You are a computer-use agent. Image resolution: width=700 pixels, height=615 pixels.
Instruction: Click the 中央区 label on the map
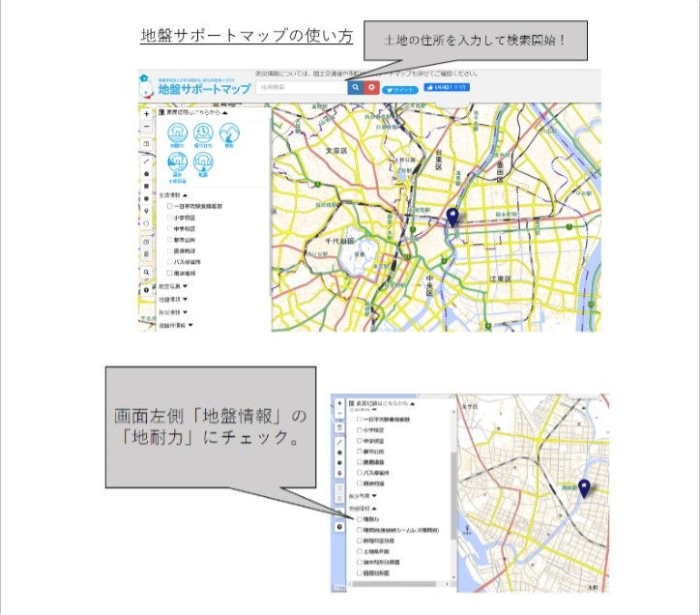click(429, 286)
